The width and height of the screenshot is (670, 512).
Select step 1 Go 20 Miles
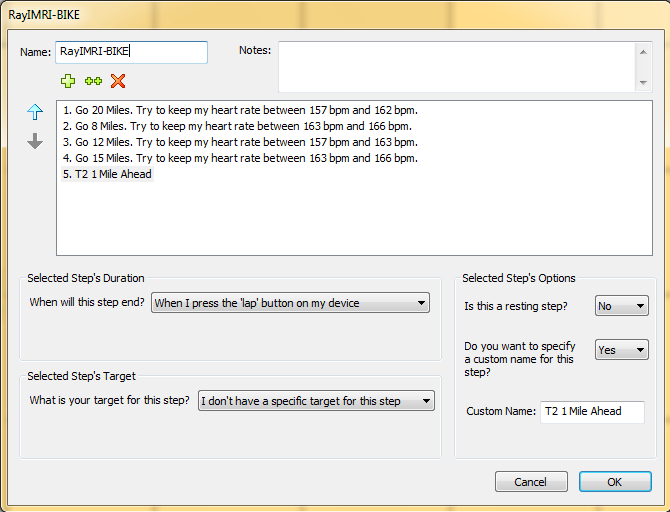240,110
